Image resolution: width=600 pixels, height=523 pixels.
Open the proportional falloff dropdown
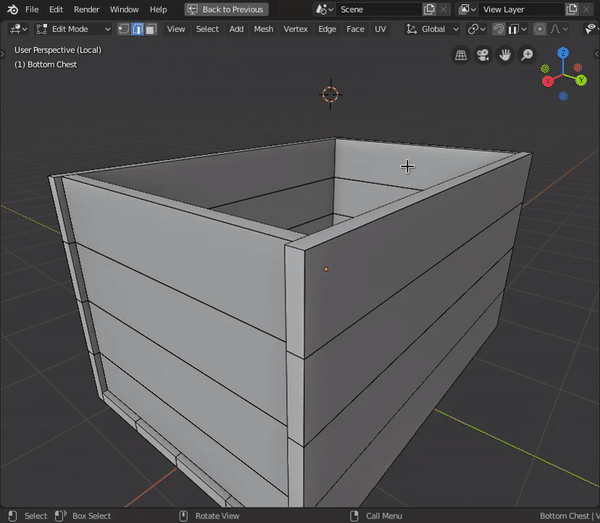pyautogui.click(x=559, y=29)
